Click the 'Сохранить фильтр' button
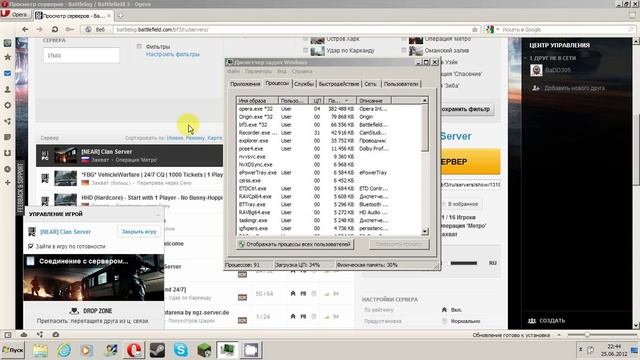 coord(466,109)
